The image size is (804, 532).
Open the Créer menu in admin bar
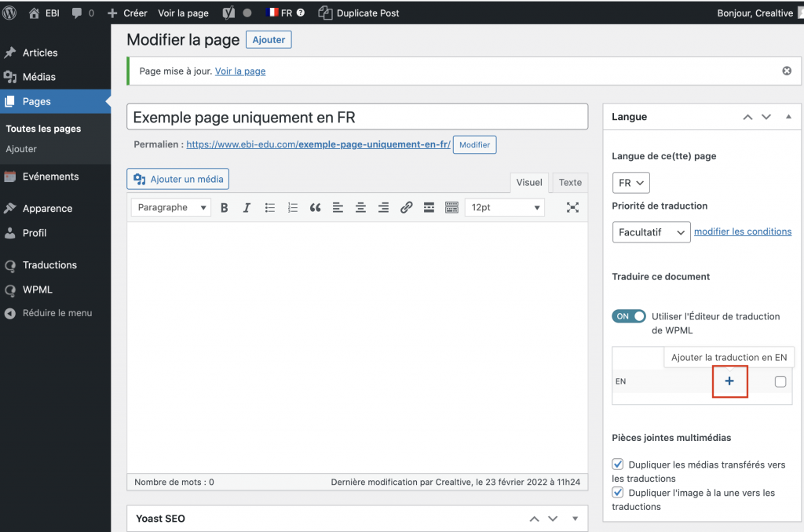point(127,13)
